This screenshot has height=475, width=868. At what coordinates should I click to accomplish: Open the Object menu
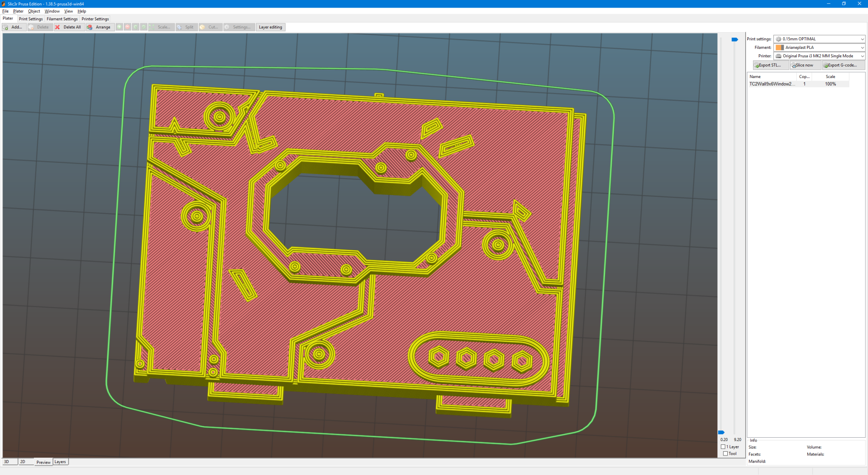(x=34, y=11)
